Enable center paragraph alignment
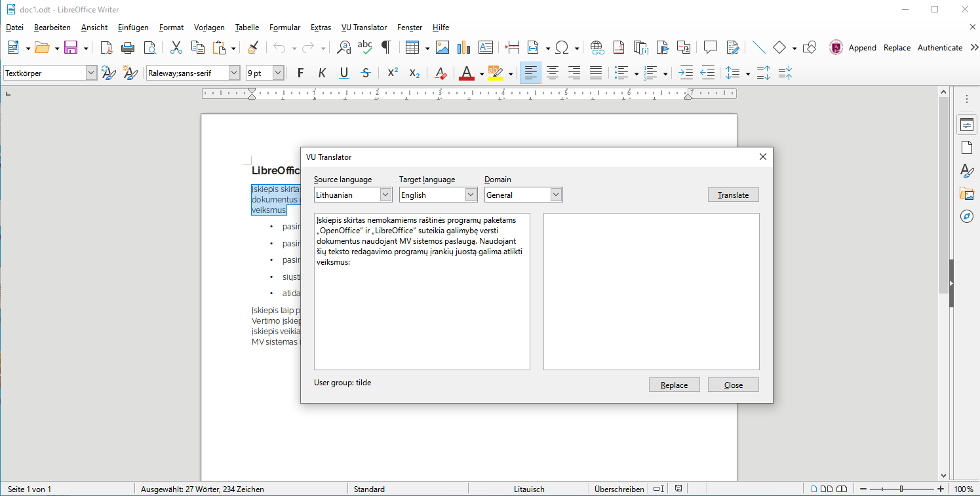The height and width of the screenshot is (496, 980). point(553,73)
